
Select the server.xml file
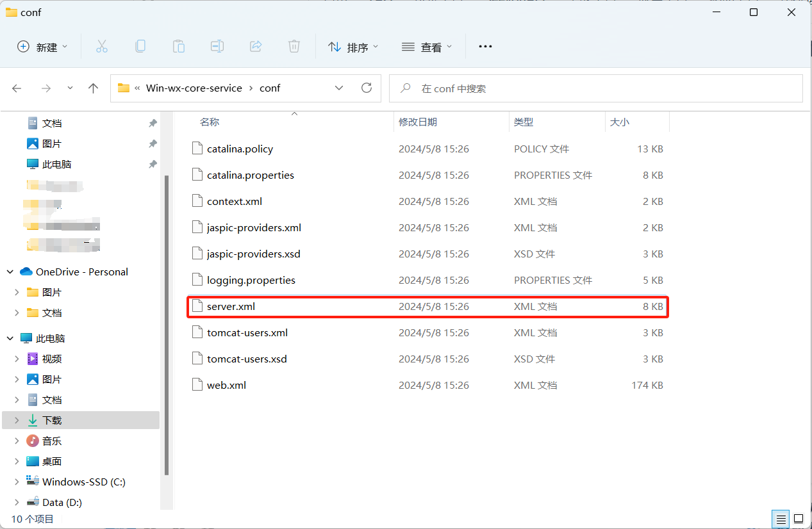pos(231,307)
